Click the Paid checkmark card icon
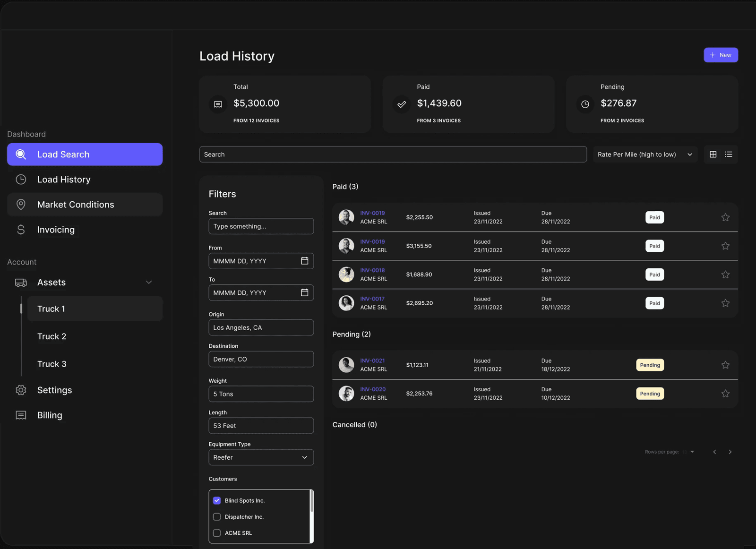The height and width of the screenshot is (549, 756). pos(402,104)
